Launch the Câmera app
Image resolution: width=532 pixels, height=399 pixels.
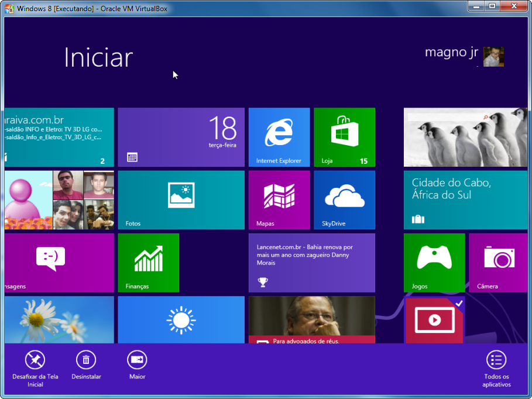click(x=498, y=262)
